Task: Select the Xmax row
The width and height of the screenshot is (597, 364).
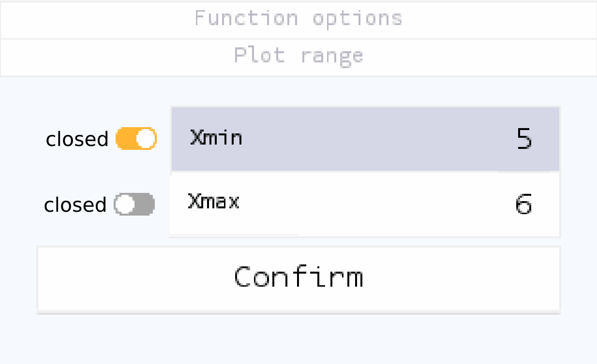Action: pos(365,204)
